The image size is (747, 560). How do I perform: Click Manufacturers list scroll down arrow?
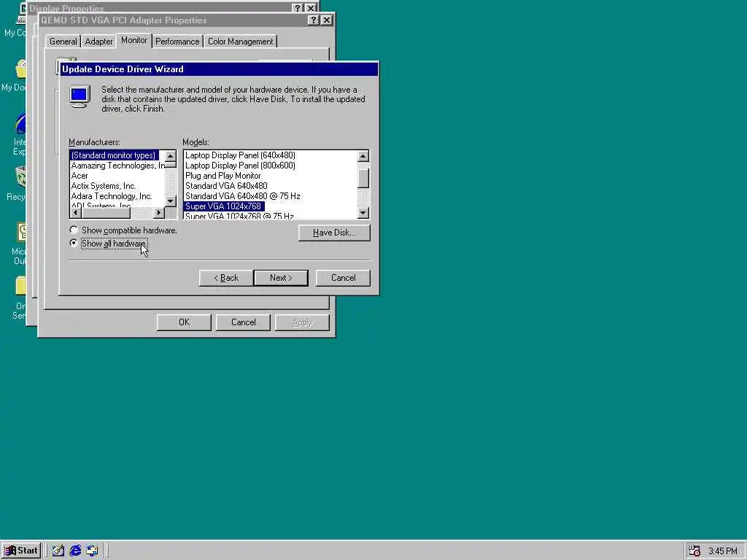pyautogui.click(x=171, y=201)
